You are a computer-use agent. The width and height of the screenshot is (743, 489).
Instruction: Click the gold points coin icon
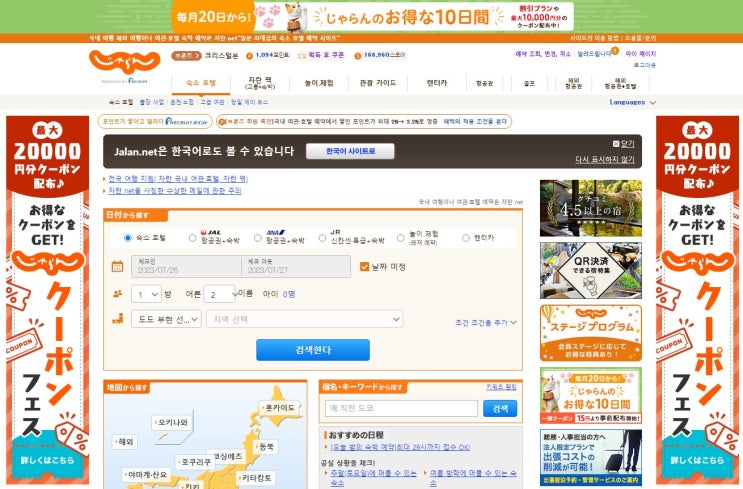click(x=249, y=55)
